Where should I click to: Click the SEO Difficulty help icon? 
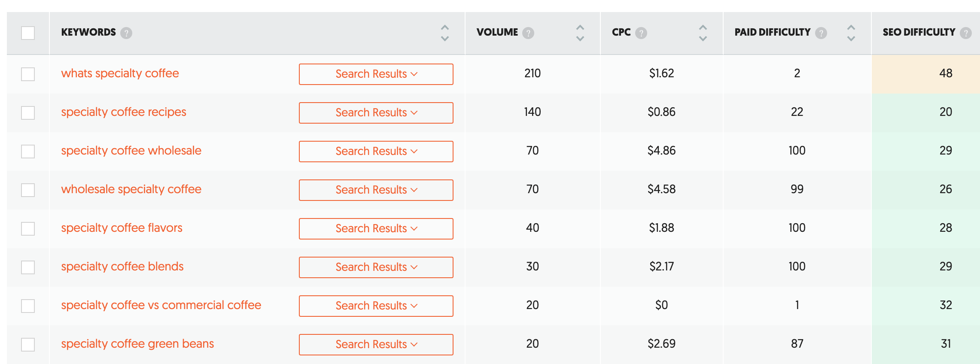click(966, 33)
